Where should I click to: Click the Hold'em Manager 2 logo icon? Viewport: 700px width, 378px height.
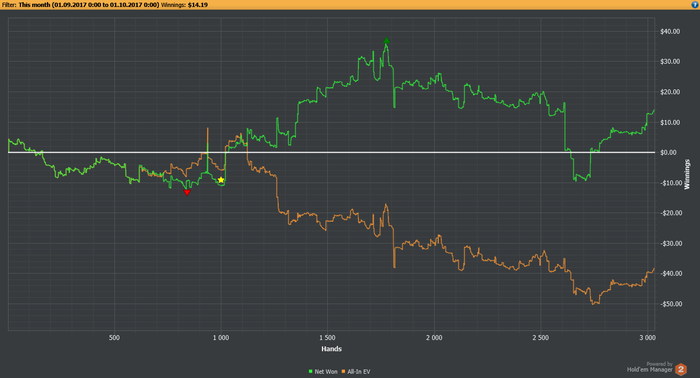[x=681, y=369]
